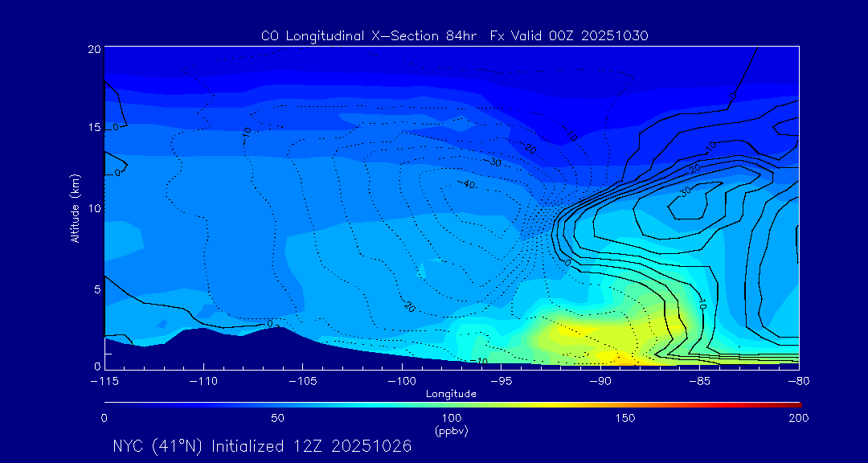The width and height of the screenshot is (868, 463).
Task: Click the plot title "CO Longitudinal X-Section 84hr"
Action: click(371, 36)
